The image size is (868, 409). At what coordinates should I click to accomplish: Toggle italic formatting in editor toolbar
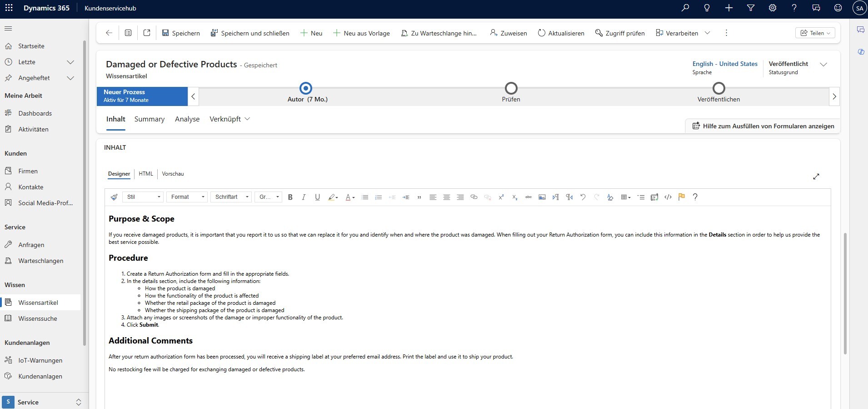[x=304, y=197]
